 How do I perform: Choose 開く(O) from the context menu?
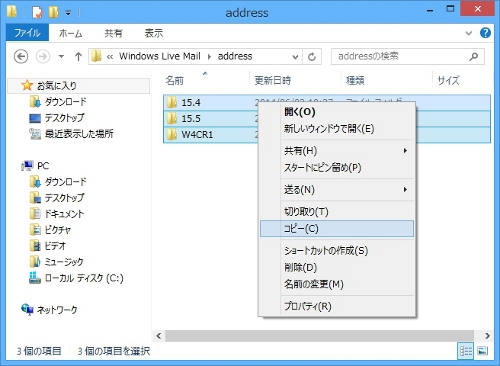pyautogui.click(x=337, y=112)
